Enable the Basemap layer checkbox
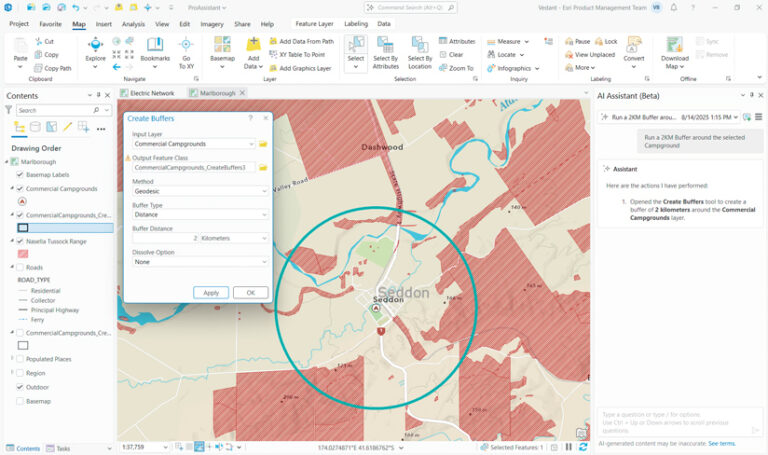Image resolution: width=768 pixels, height=455 pixels. [20, 401]
